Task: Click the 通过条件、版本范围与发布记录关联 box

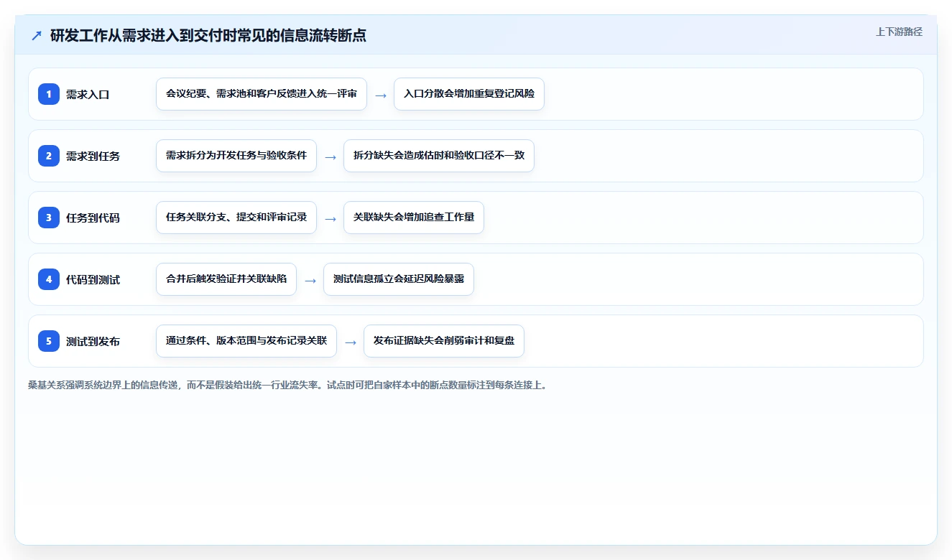Action: 246,341
